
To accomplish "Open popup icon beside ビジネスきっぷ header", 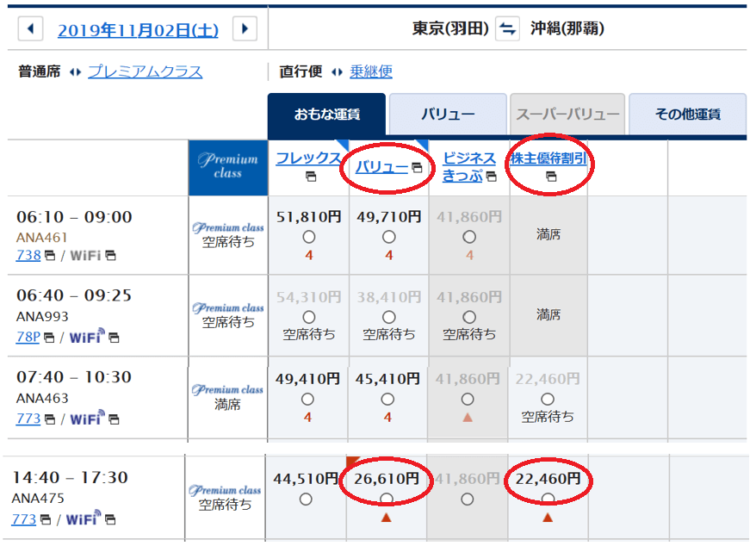I will 492,177.
